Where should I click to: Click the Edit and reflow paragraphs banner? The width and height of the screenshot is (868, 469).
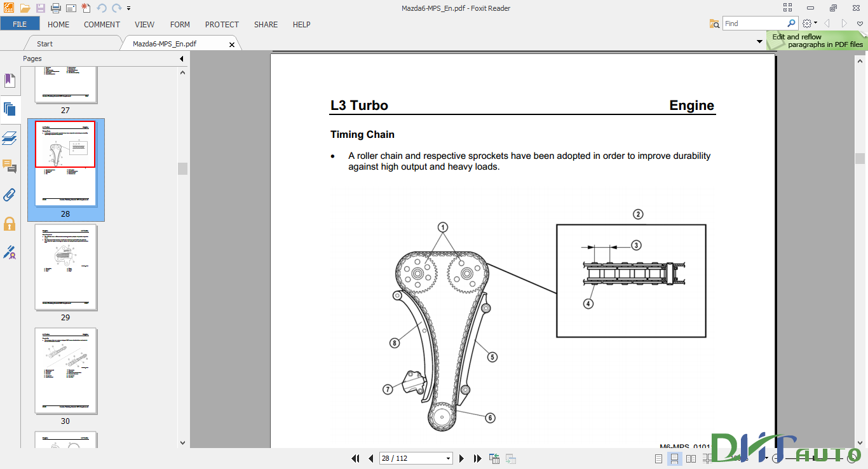817,41
